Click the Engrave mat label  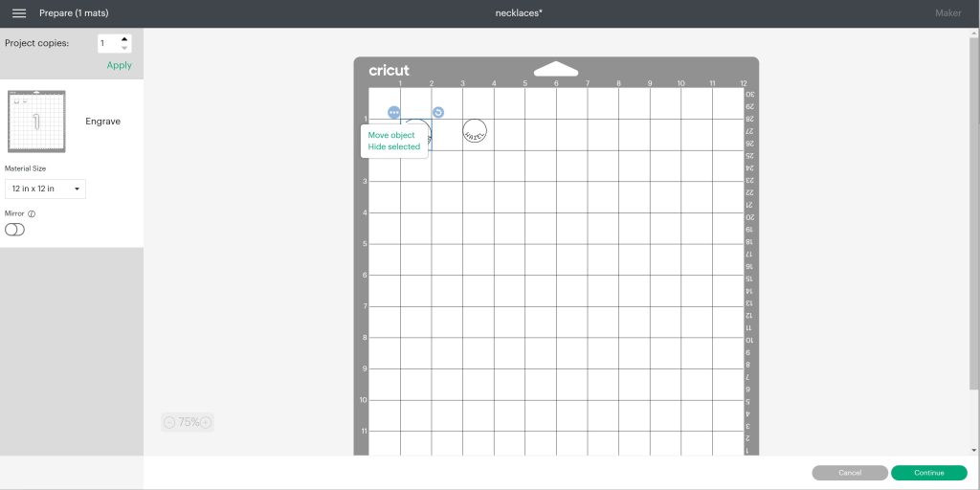[103, 122]
